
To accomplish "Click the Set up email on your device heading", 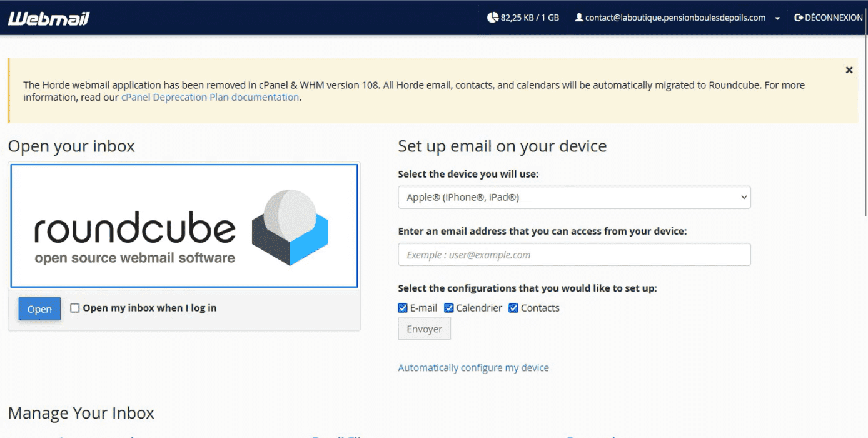I will pyautogui.click(x=502, y=146).
